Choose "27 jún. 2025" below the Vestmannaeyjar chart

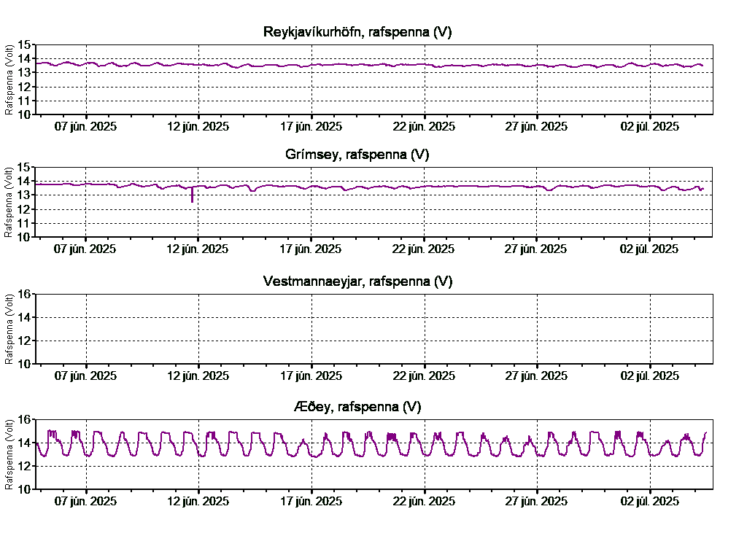[x=536, y=376]
